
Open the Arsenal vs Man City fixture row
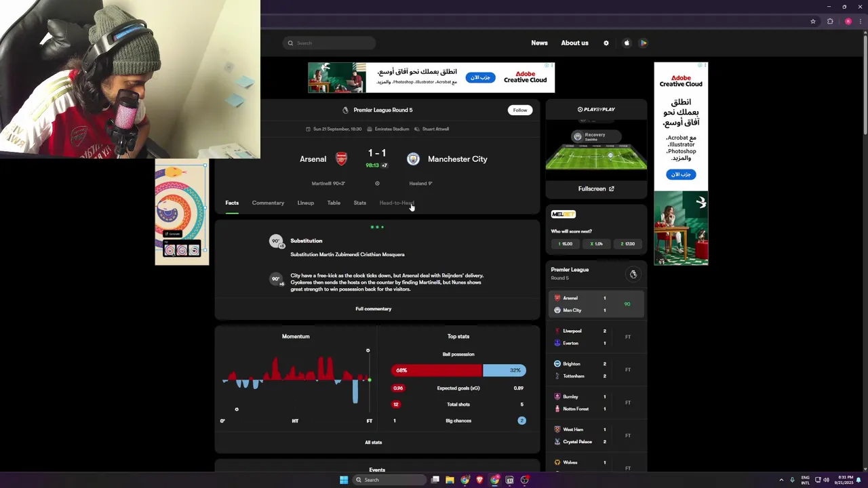click(x=596, y=304)
